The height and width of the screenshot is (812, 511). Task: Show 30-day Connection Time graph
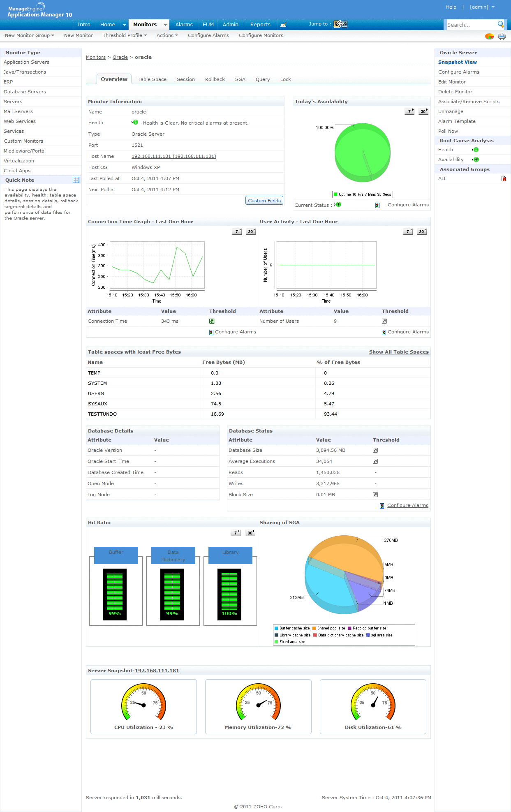[251, 231]
